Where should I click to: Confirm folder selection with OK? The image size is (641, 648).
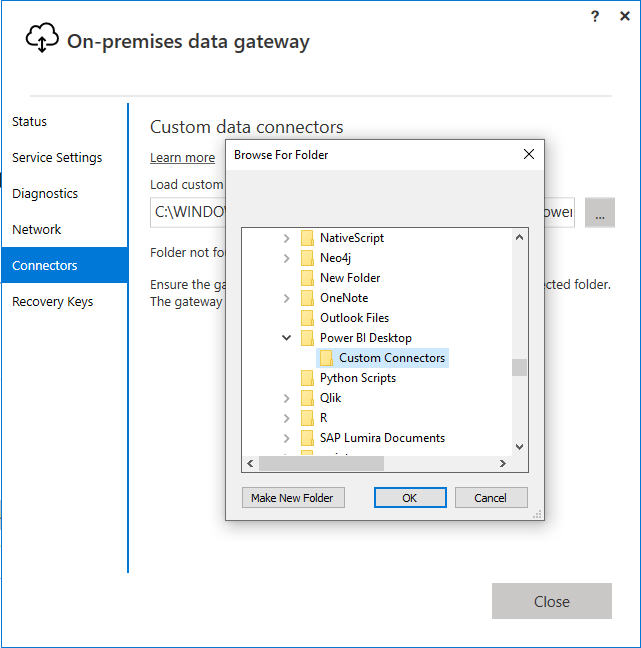(410, 497)
